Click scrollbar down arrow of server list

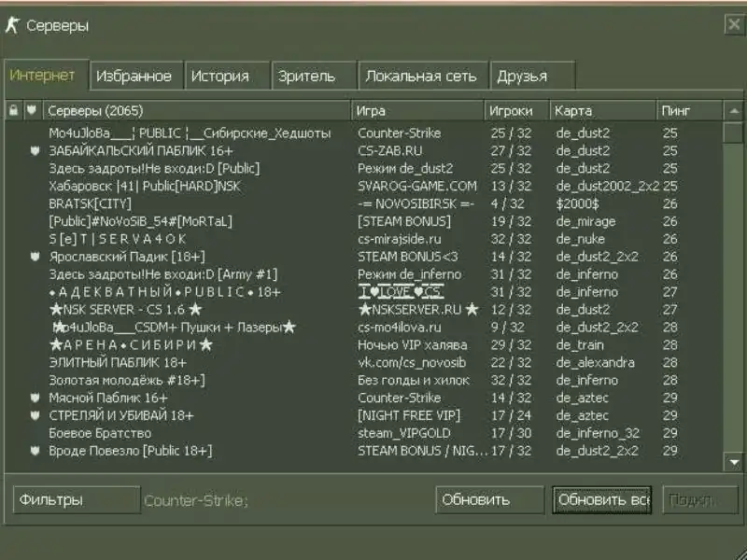(734, 461)
